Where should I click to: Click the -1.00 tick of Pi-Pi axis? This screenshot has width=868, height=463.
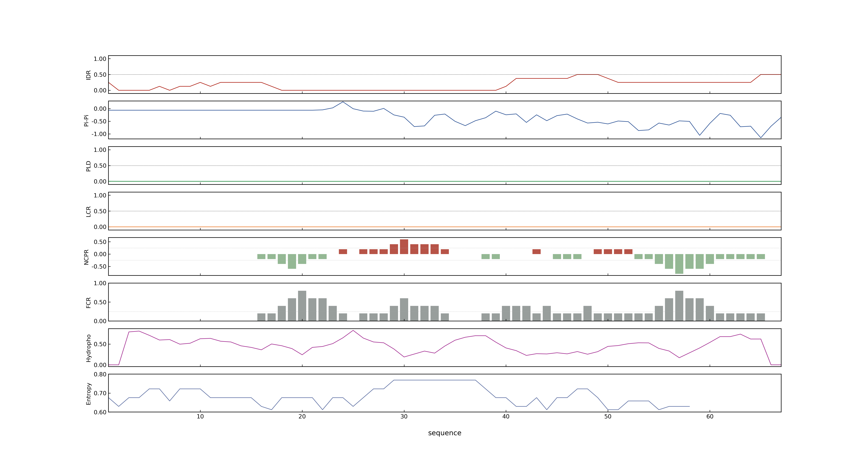99,134
